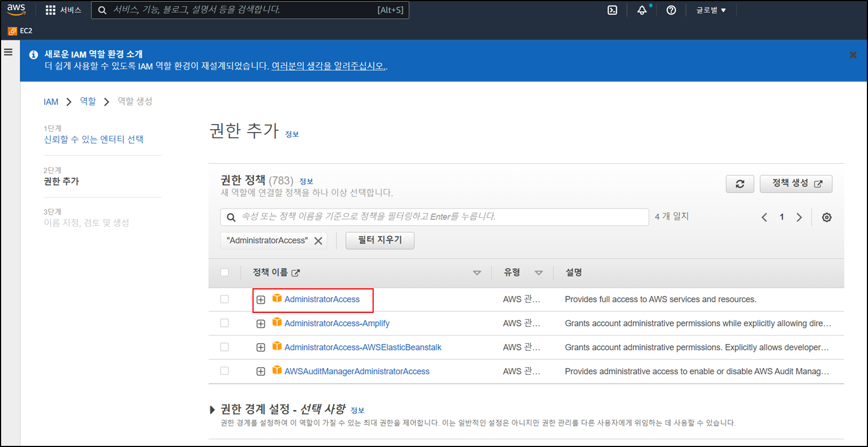Check the AWSAuditManagerAdministratorAccess checkbox

coord(225,370)
